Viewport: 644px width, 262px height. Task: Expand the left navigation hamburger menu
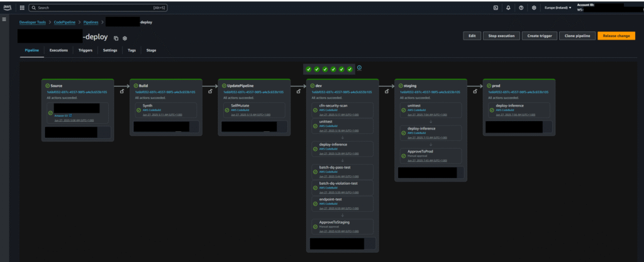pyautogui.click(x=4, y=20)
